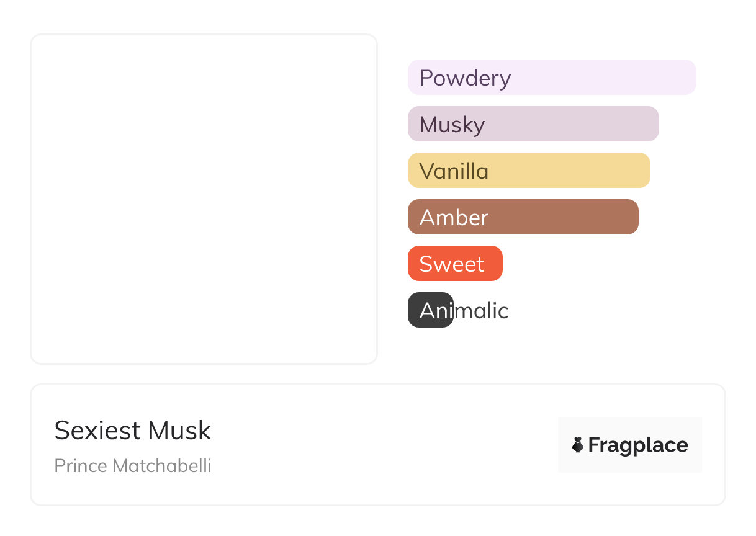This screenshot has height=536, width=756.
Task: Open the Prince Matchabelli brand link
Action: coord(133,466)
